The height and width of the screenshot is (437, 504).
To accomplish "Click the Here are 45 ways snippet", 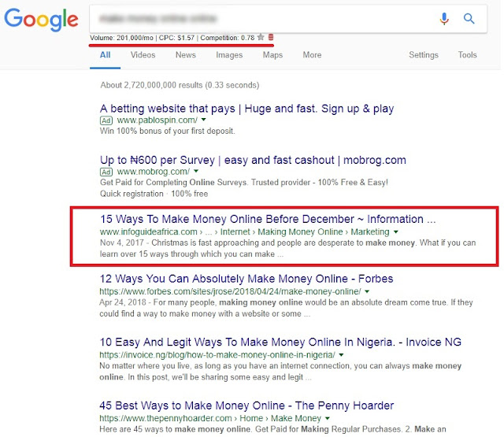I will tap(272, 429).
